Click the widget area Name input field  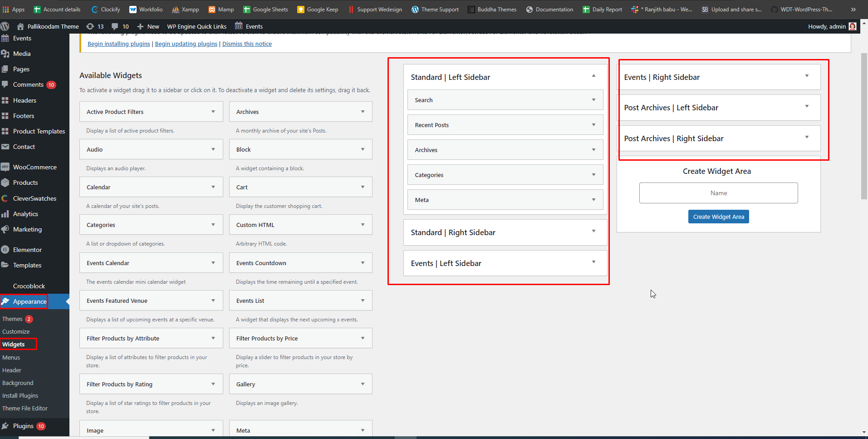[x=719, y=193]
